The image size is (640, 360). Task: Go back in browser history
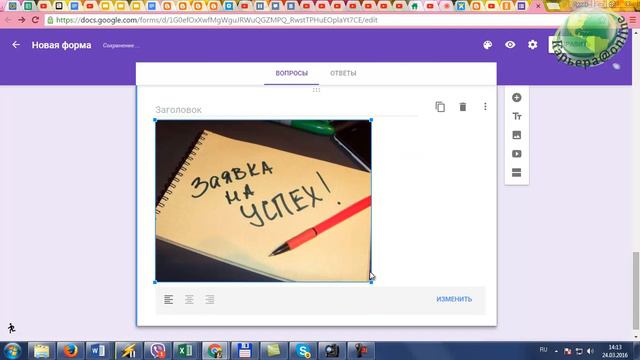[8, 20]
